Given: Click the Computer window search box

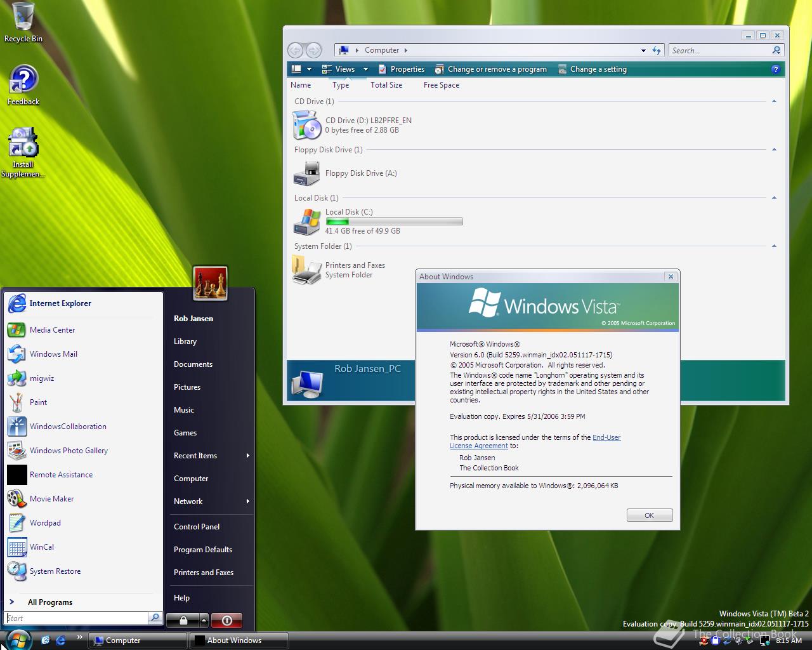Looking at the screenshot, I should (721, 50).
